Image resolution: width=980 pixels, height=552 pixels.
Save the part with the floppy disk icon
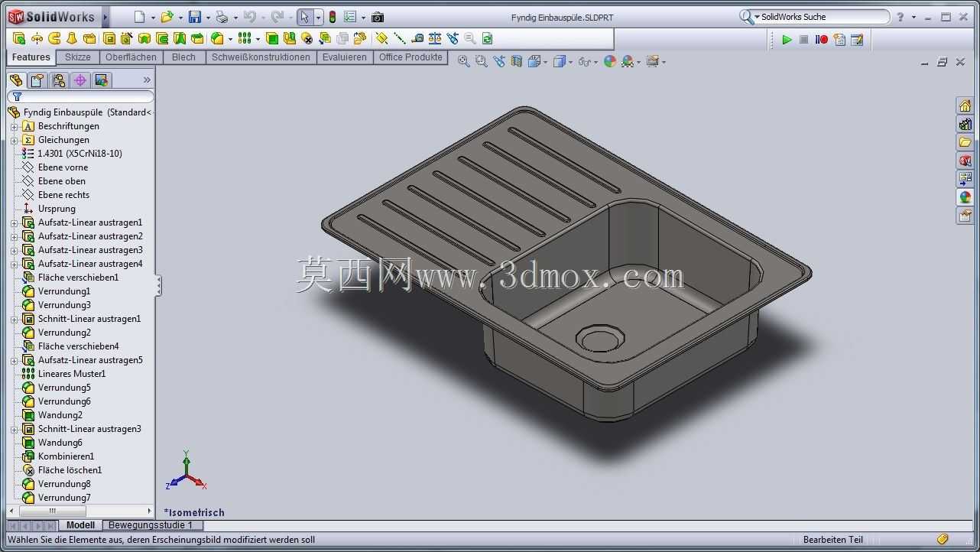[x=195, y=17]
